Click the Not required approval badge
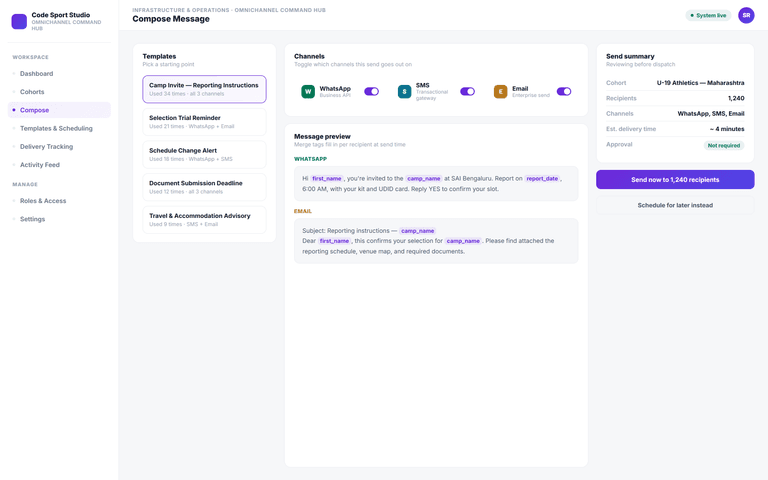Screen dimensions: 768x480 coord(724,145)
